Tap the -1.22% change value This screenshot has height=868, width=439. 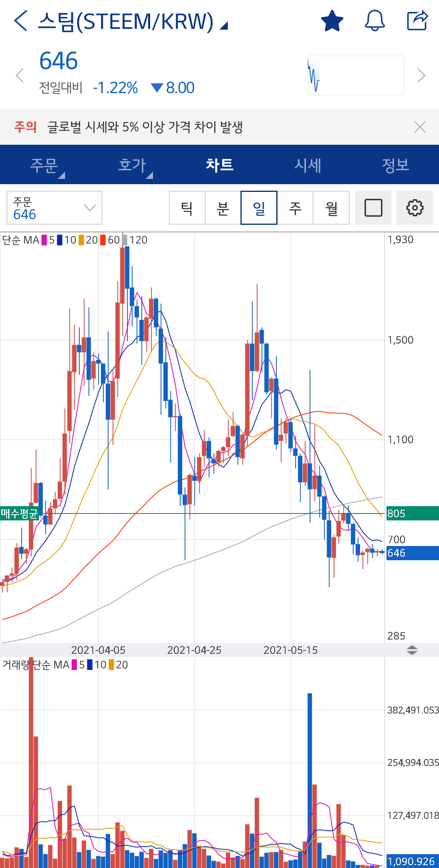[116, 88]
